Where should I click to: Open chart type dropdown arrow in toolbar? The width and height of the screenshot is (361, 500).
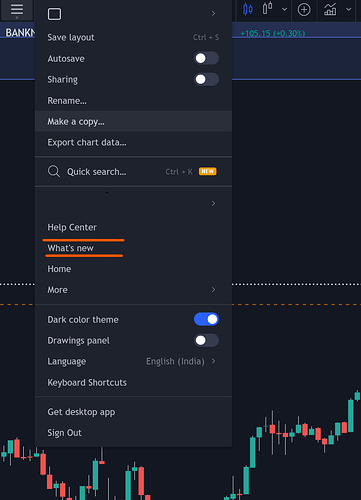pos(284,9)
